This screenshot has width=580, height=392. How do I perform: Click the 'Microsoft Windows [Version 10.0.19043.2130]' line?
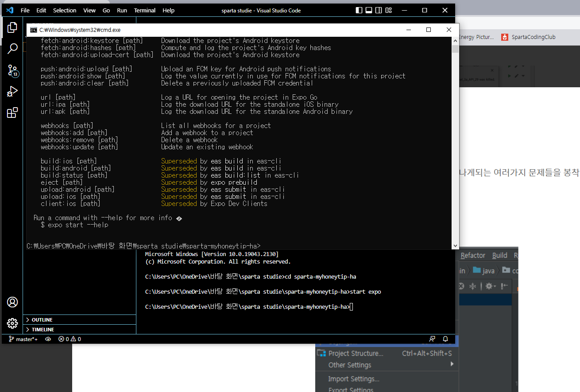pyautogui.click(x=212, y=254)
